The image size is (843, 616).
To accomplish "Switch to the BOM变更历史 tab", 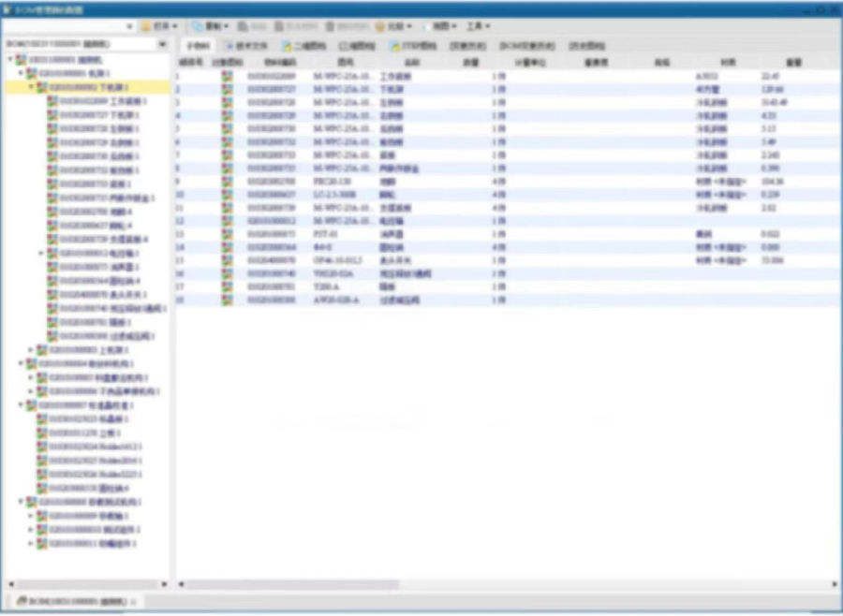I will pyautogui.click(x=526, y=46).
